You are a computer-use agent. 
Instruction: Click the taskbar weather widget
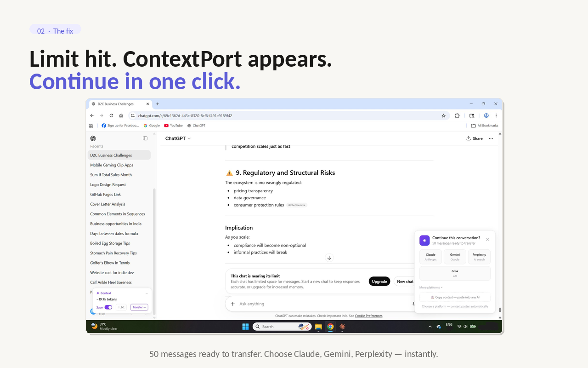pyautogui.click(x=105, y=327)
